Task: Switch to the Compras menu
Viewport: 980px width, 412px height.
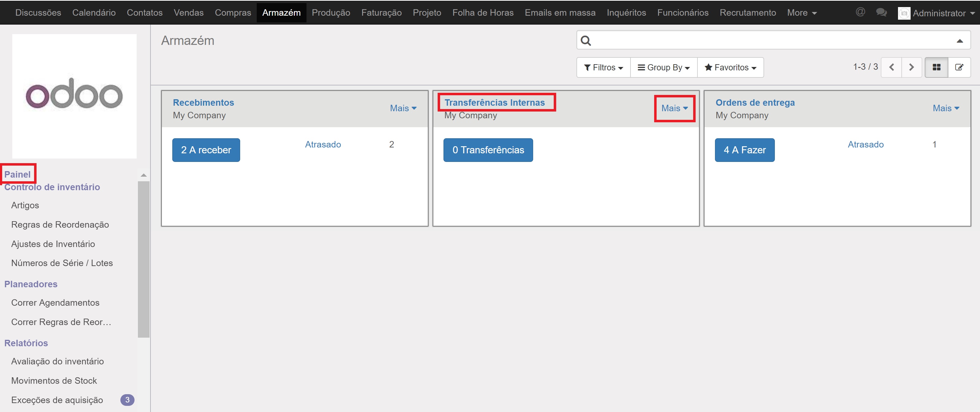Action: [233, 13]
